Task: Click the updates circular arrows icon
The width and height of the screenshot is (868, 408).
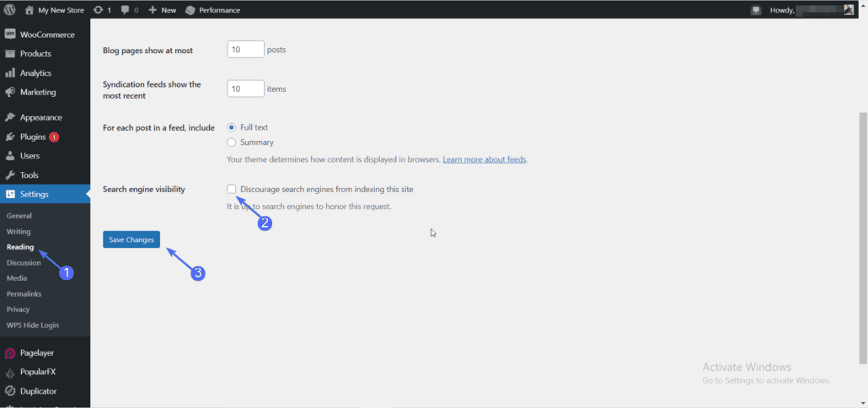Action: tap(99, 10)
